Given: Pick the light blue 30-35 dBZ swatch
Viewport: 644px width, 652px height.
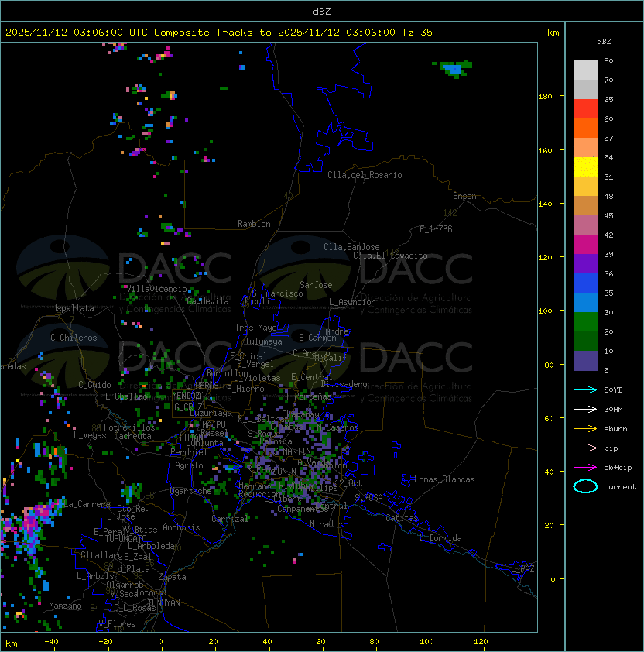Looking at the screenshot, I should click(585, 302).
